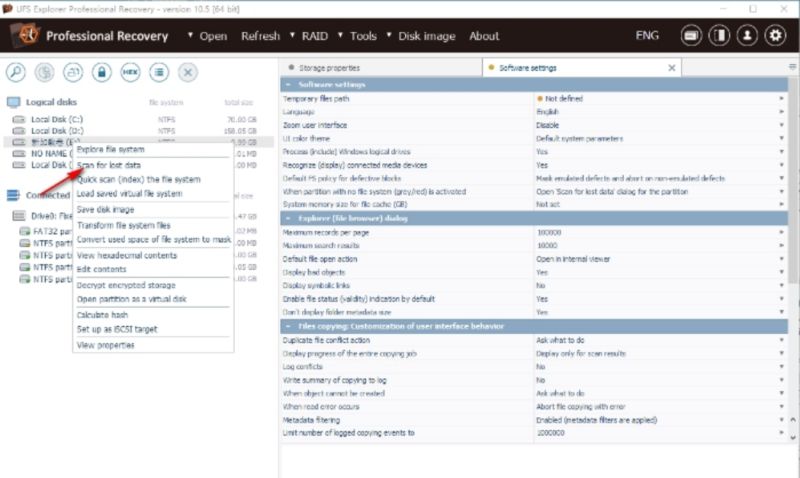Choose Load saved virtual file system

coord(130,194)
